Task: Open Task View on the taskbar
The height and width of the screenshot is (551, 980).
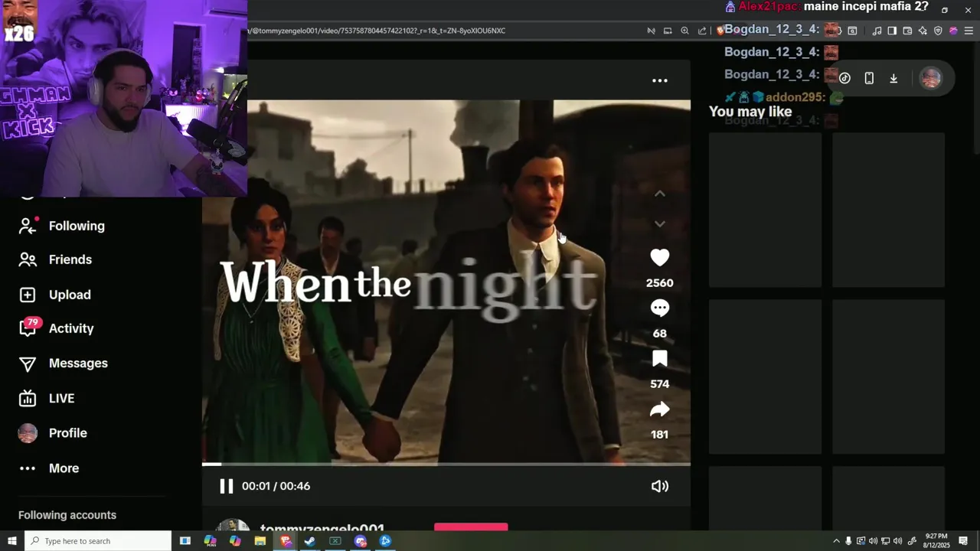Action: point(185,541)
